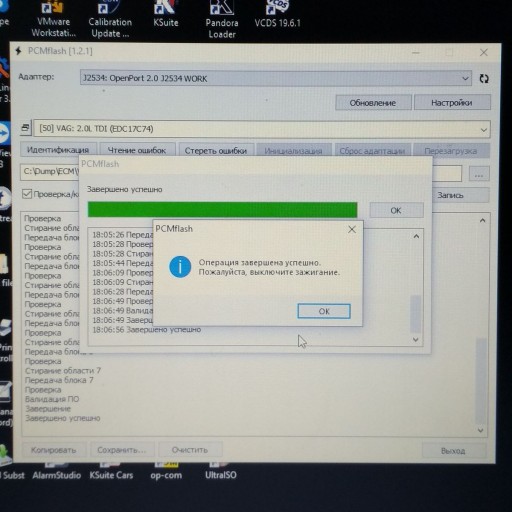Click the Сохранить... button
The height and width of the screenshot is (512, 512).
pyautogui.click(x=122, y=450)
